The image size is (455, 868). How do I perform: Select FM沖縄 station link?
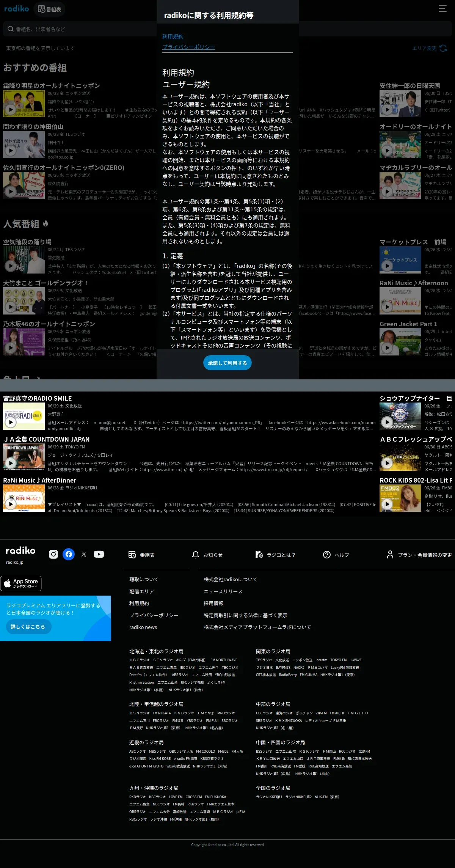point(176,819)
